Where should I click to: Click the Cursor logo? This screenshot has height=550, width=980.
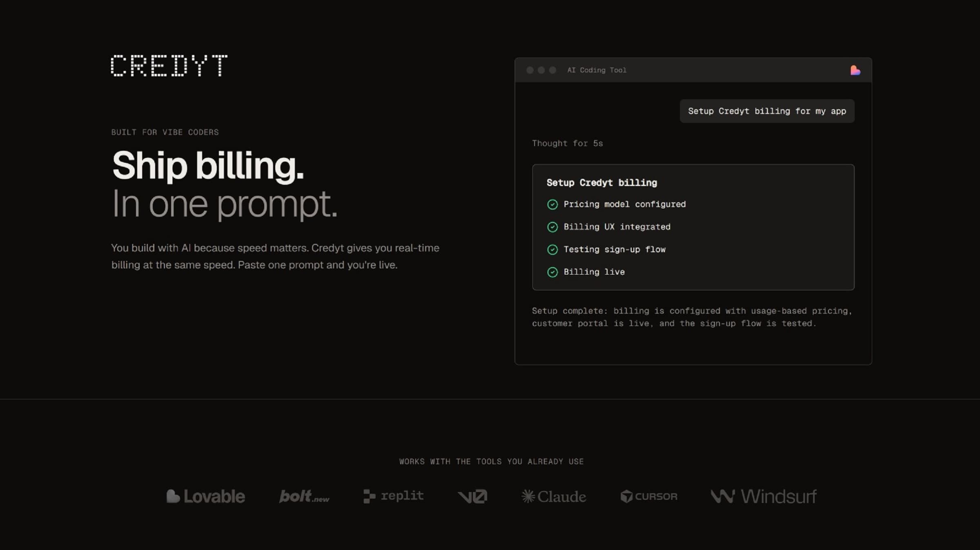(649, 496)
